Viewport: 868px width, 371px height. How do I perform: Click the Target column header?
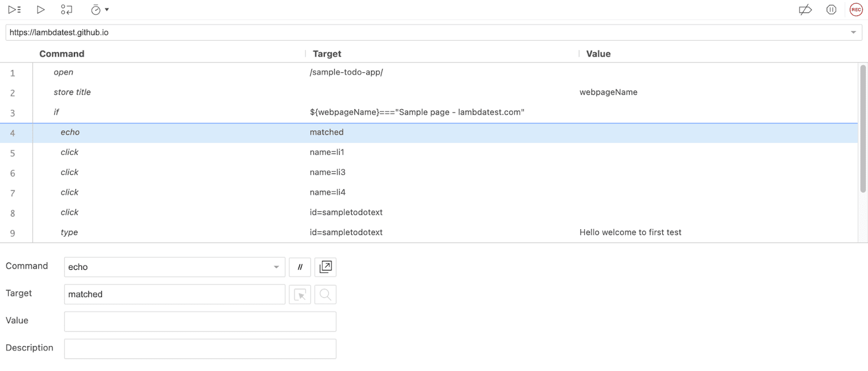327,54
